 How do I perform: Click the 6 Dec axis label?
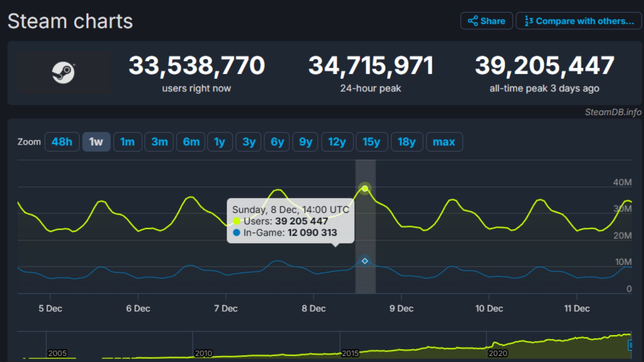(138, 308)
